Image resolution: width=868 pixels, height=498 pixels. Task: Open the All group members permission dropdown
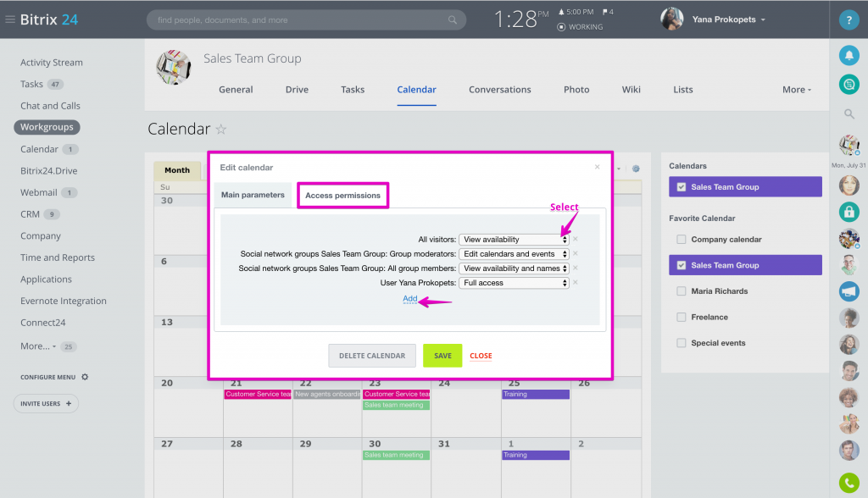(514, 268)
